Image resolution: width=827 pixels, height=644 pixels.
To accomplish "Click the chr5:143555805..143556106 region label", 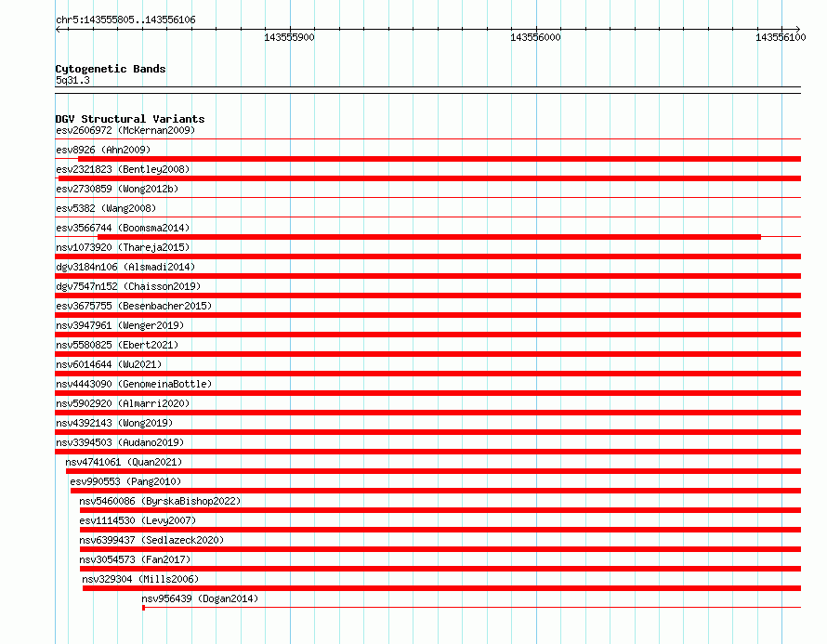I will pyautogui.click(x=125, y=20).
